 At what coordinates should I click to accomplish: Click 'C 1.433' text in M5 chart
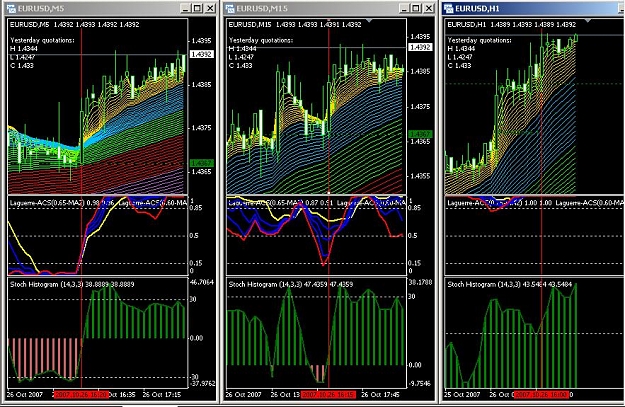click(x=22, y=65)
